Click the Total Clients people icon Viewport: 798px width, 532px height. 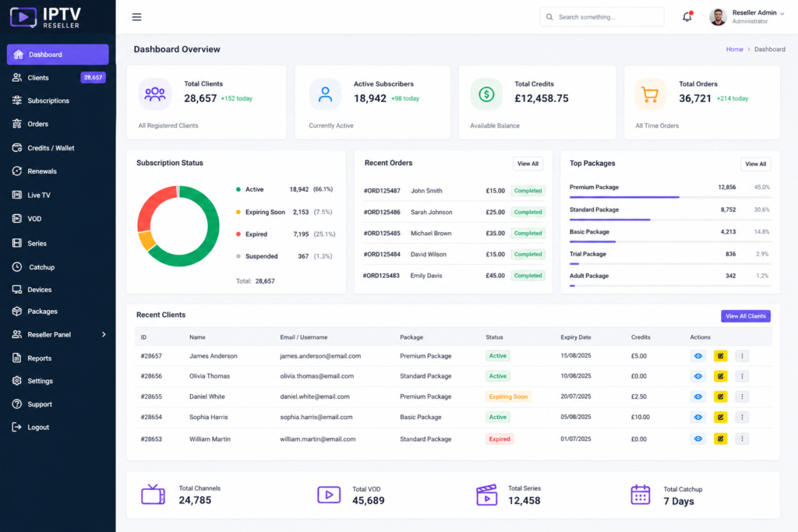[155, 94]
